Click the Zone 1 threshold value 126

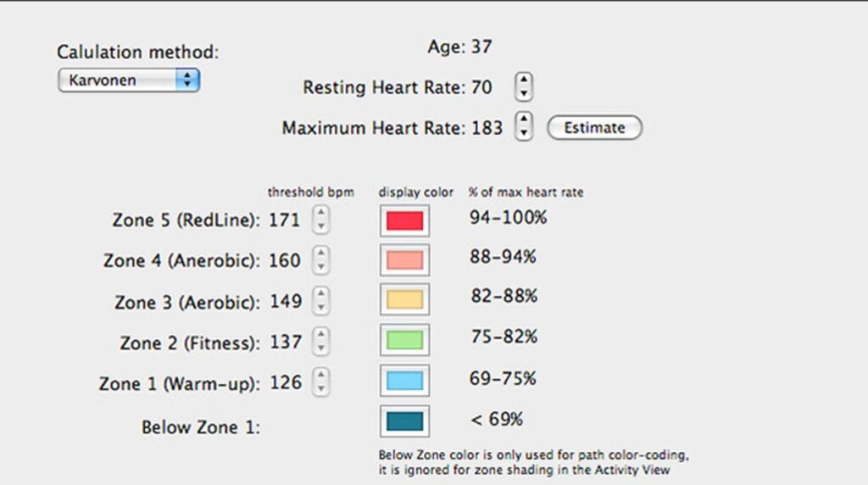285,382
